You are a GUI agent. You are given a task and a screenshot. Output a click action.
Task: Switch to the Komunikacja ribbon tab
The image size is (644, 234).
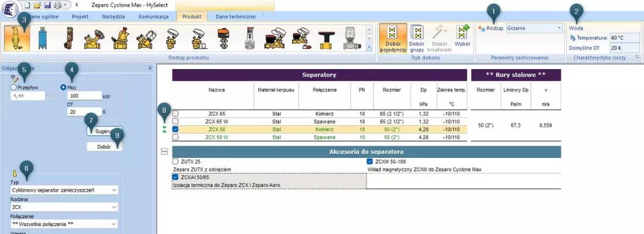(x=153, y=17)
